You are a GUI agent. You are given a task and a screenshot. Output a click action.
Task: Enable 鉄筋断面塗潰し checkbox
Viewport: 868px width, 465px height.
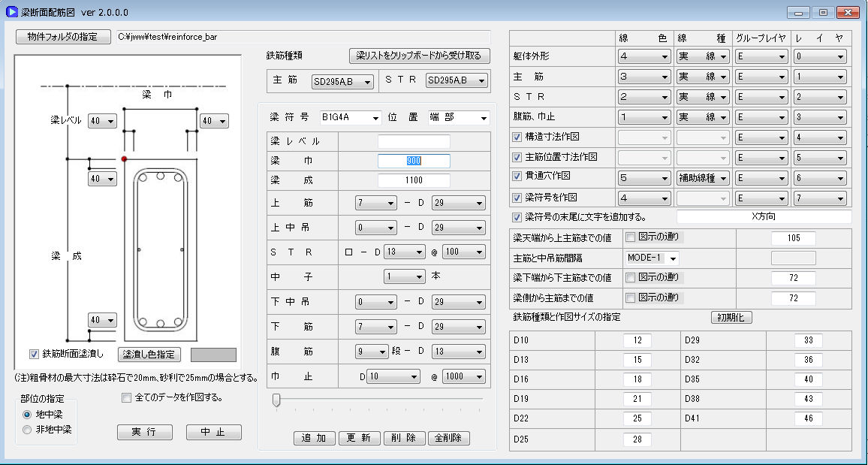click(34, 354)
